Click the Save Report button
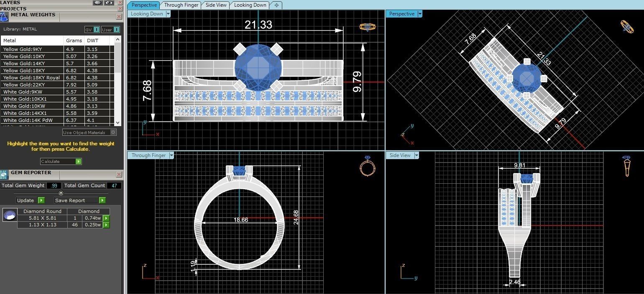 (x=80, y=200)
